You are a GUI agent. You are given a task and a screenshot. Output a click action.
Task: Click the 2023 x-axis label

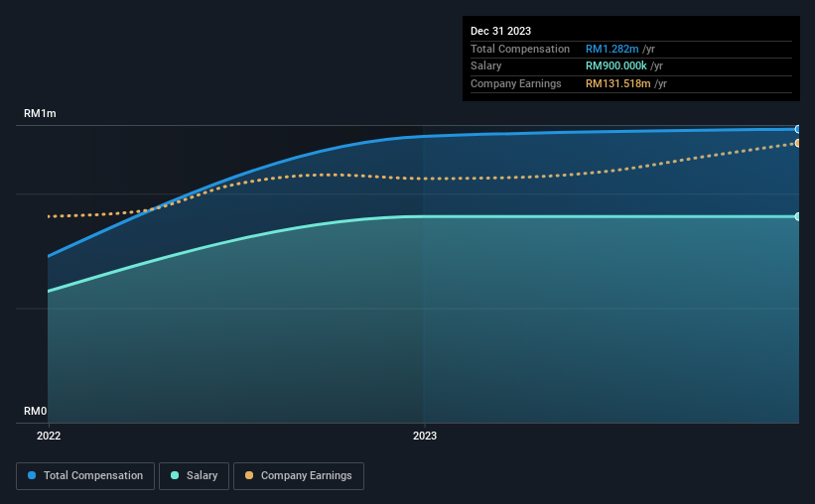(425, 436)
